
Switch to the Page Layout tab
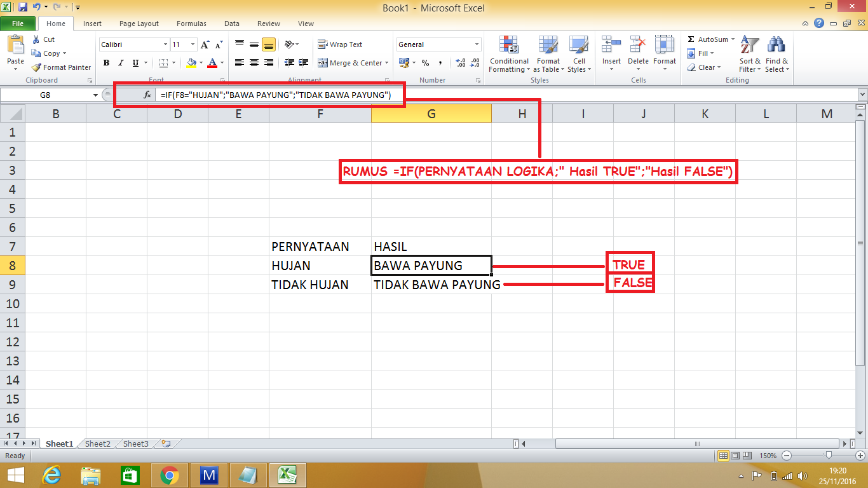click(139, 24)
